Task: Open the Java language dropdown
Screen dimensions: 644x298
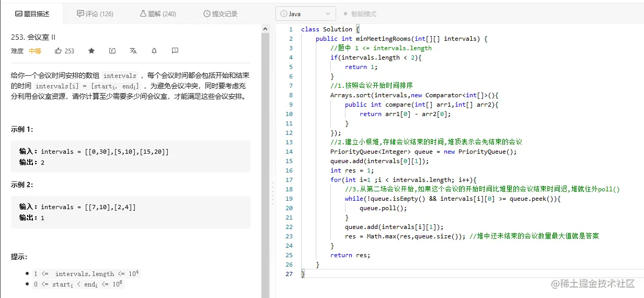Action: tap(306, 14)
